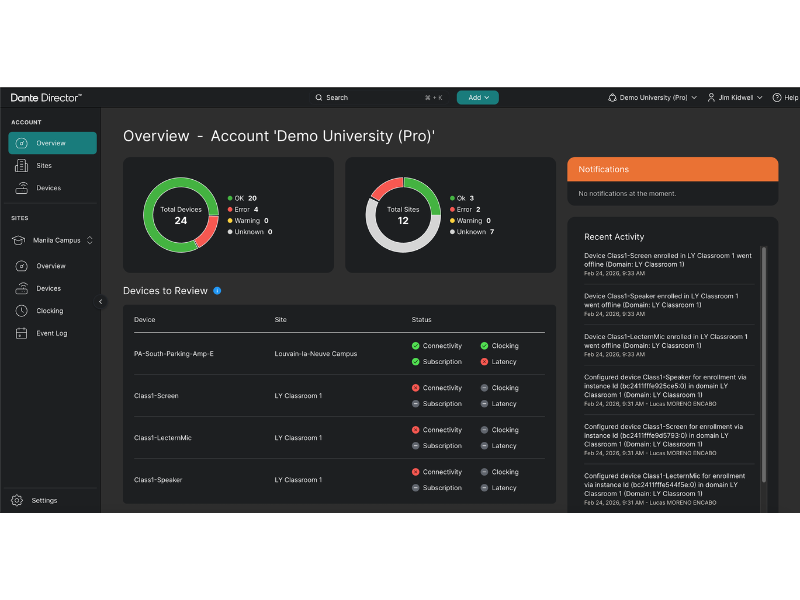Image resolution: width=800 pixels, height=600 pixels.
Task: Open Settings gear at sidebar bottom
Action: pyautogui.click(x=17, y=500)
